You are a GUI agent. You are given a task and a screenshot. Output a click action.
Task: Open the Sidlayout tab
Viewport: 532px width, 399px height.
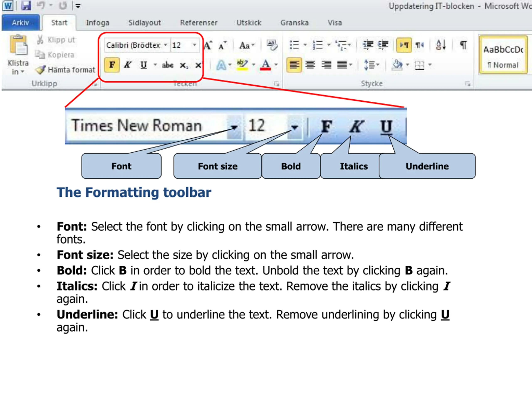click(x=145, y=23)
